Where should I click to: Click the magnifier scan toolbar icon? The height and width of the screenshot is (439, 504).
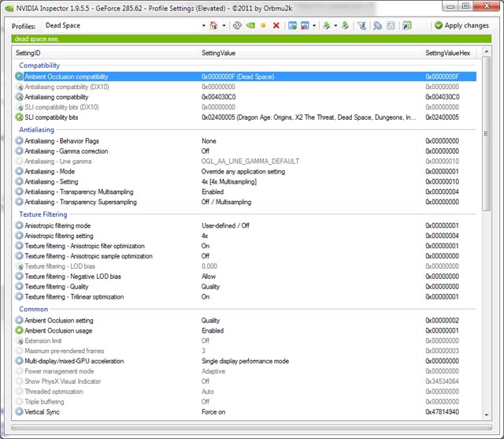(x=377, y=25)
